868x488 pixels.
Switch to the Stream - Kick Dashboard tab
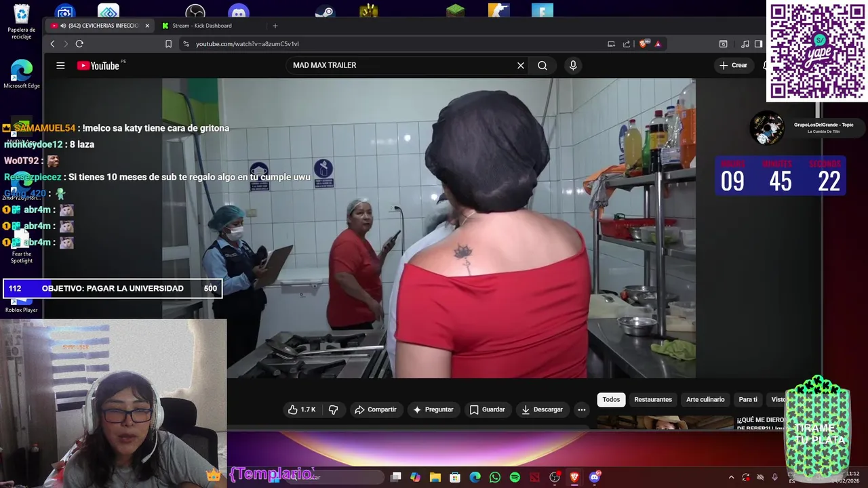(201, 26)
